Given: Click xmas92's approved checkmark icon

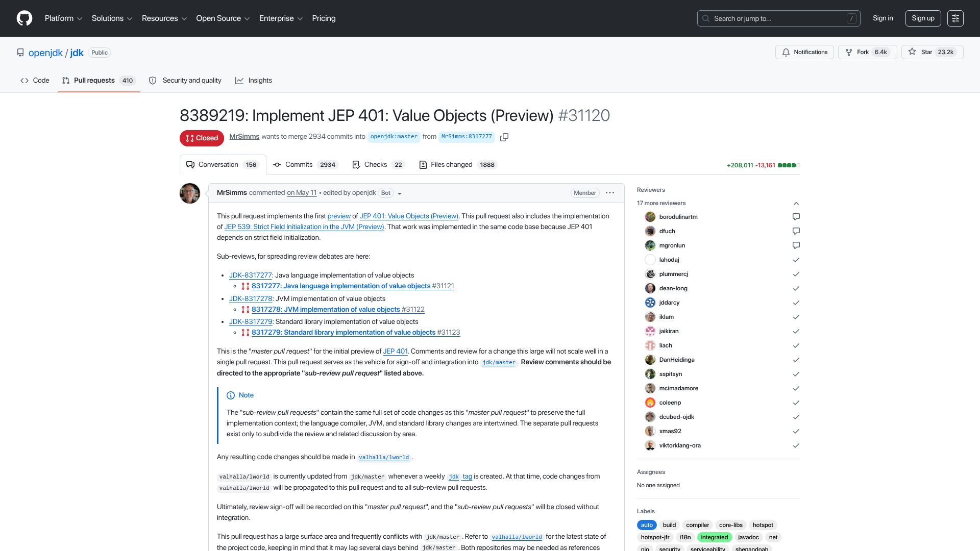Looking at the screenshot, I should pos(796,431).
